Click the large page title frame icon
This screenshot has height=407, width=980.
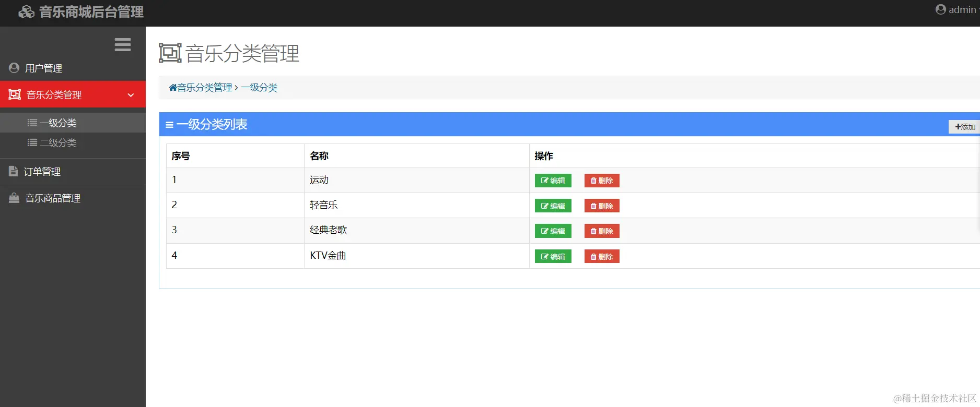coord(170,53)
